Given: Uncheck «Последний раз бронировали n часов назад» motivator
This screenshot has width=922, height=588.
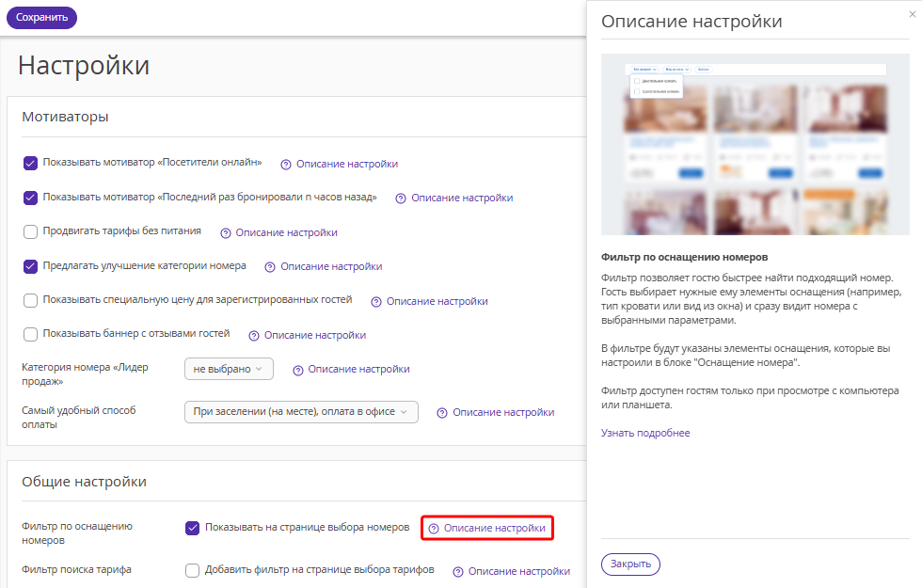Looking at the screenshot, I should (30, 198).
